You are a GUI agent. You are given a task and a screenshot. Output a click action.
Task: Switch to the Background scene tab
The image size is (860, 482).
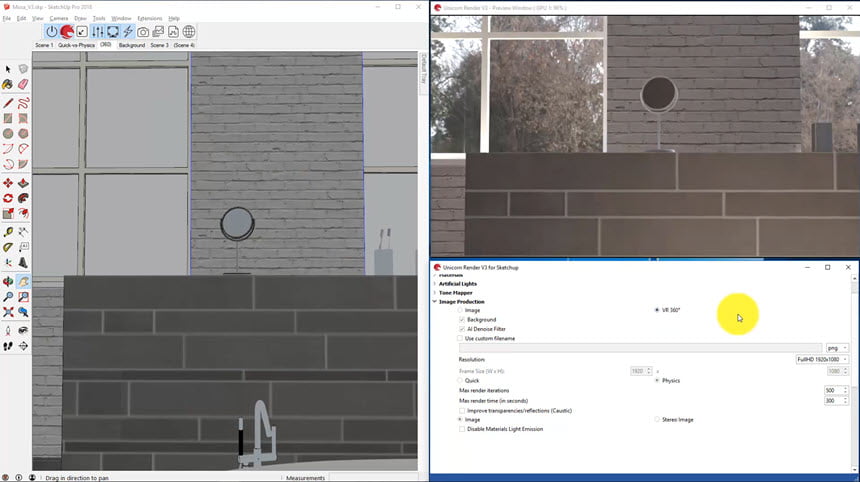tap(132, 46)
